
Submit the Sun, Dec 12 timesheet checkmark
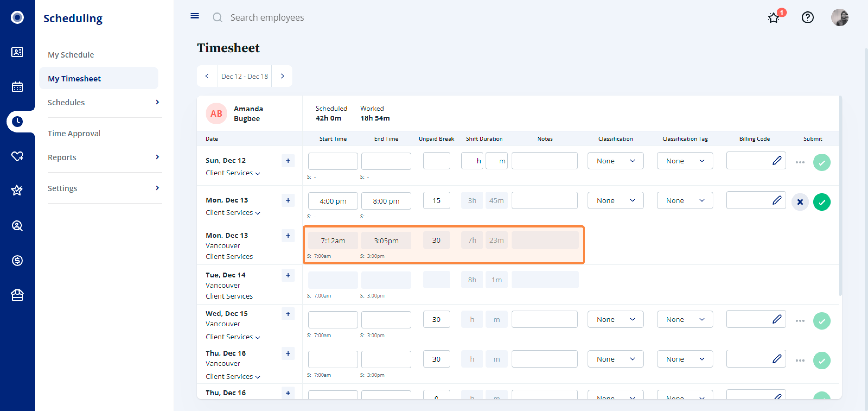click(x=822, y=163)
